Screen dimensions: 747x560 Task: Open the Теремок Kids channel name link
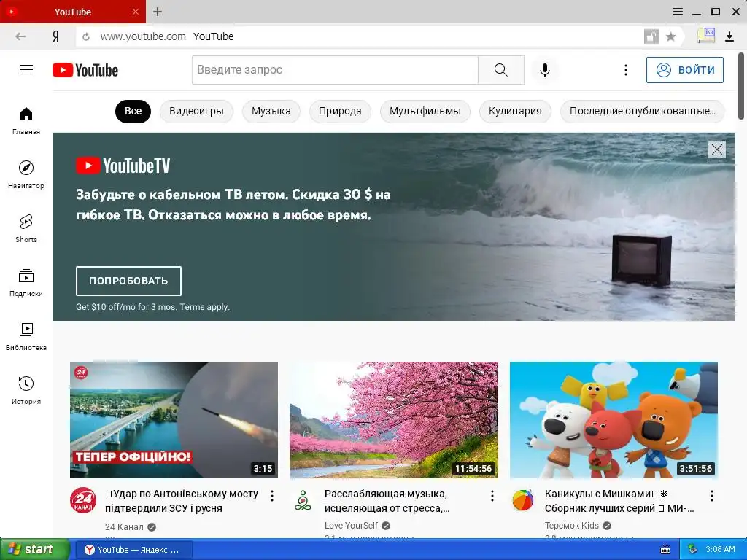(x=572, y=526)
